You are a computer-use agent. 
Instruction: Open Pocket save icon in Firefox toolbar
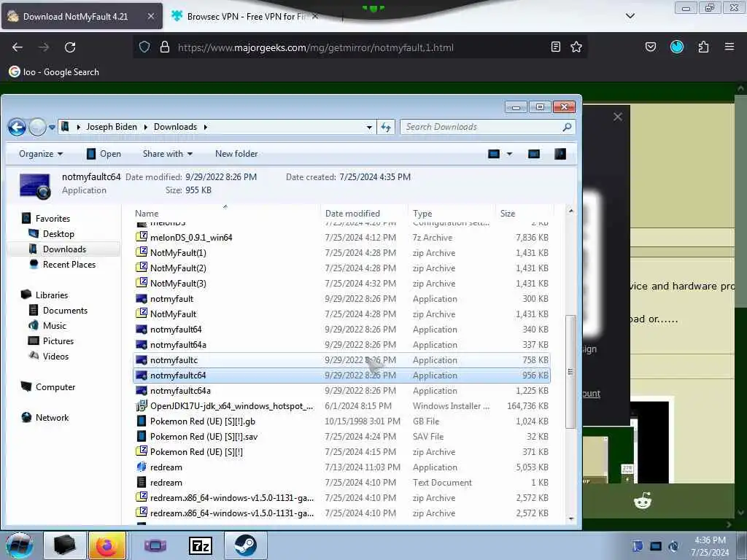[651, 47]
